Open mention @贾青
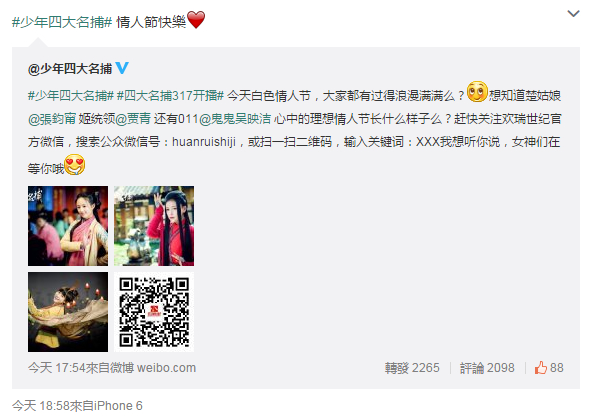Image resolution: width=594 pixels, height=418 pixels. pyautogui.click(x=133, y=119)
